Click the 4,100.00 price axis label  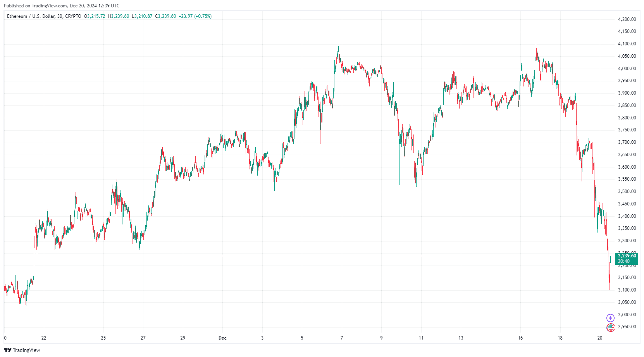click(x=627, y=44)
